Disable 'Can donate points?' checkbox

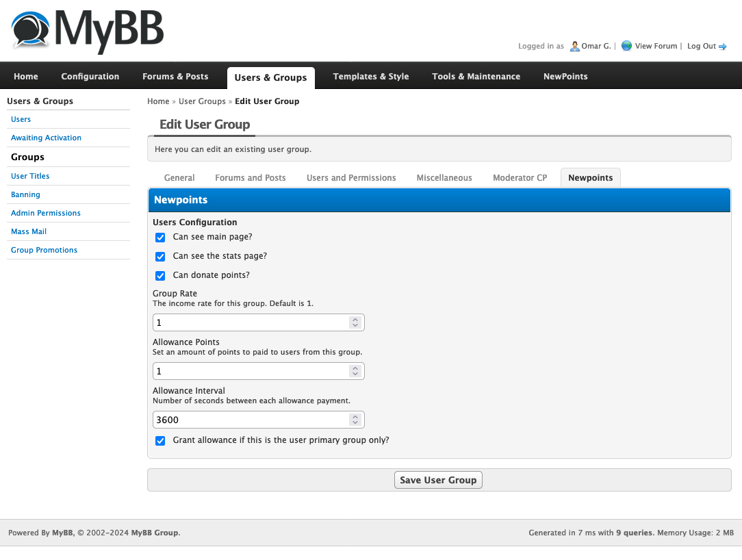pyautogui.click(x=160, y=276)
